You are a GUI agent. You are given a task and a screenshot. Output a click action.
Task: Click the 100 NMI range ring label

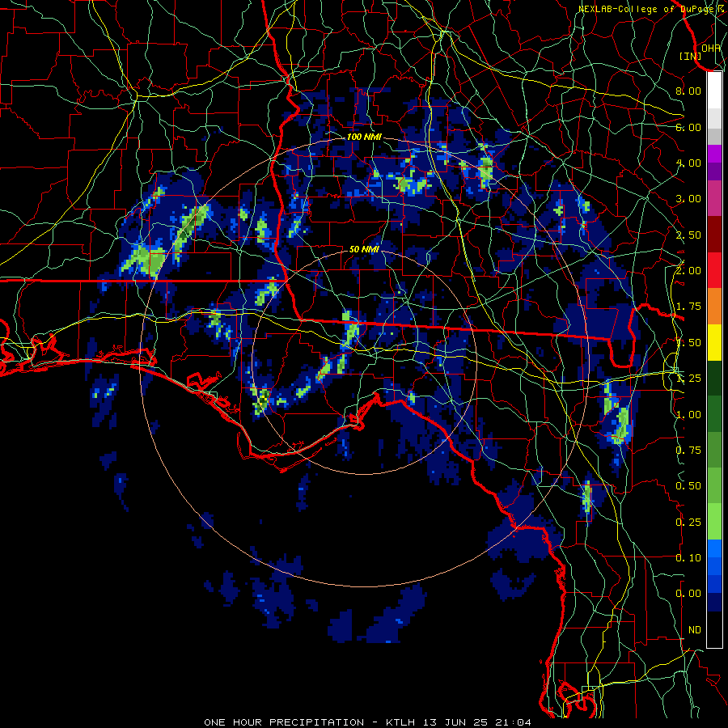click(x=364, y=137)
